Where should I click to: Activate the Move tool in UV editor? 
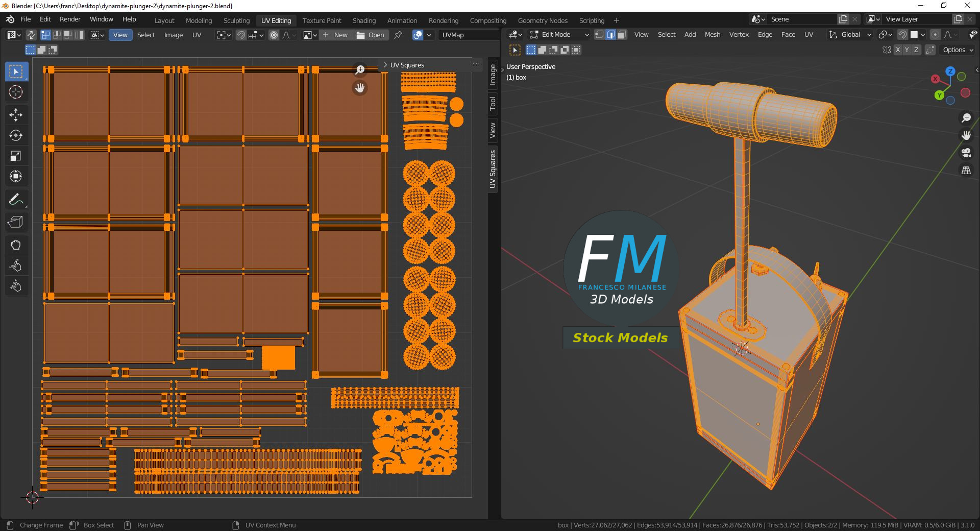pyautogui.click(x=16, y=115)
